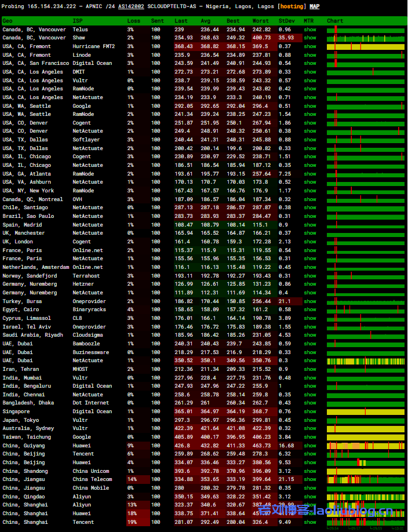408x532 pixels.
Task: Click the Geo column header
Action: coord(8,21)
